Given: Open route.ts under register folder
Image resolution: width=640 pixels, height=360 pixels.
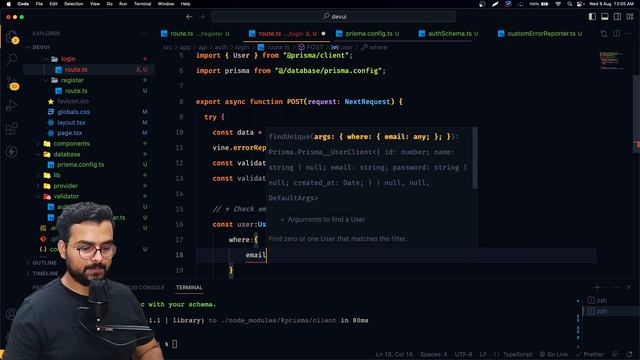Looking at the screenshot, I should pyautogui.click(x=76, y=91).
